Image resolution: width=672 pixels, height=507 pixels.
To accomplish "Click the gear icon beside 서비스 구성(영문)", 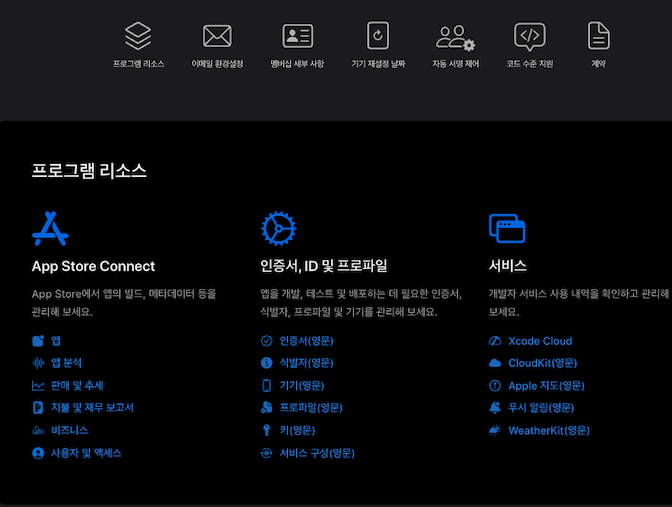I will point(267,453).
